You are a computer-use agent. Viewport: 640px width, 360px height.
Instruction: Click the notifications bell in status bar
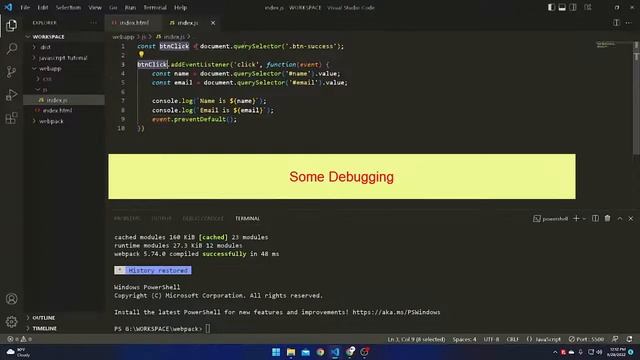click(x=629, y=339)
